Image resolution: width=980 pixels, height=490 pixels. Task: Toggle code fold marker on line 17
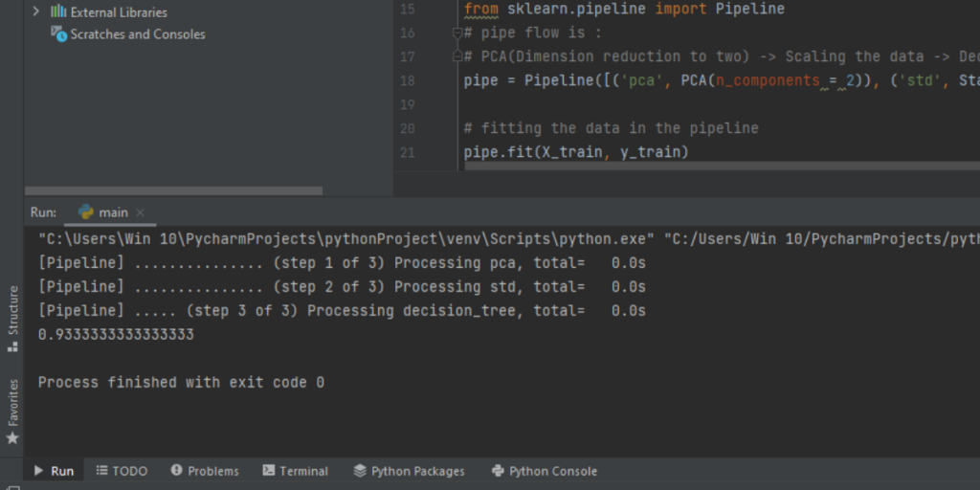point(457,56)
